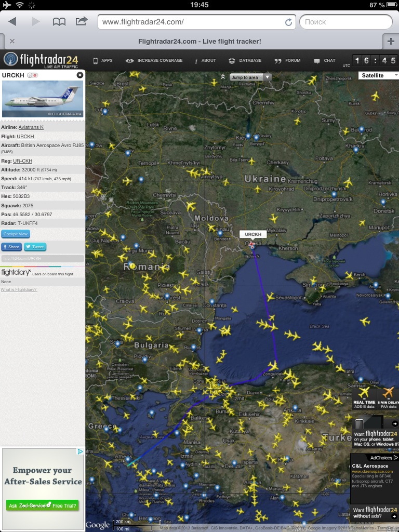This screenshot has width=399, height=532.
Task: Close the URCKH flight info panel
Action: pyautogui.click(x=79, y=75)
